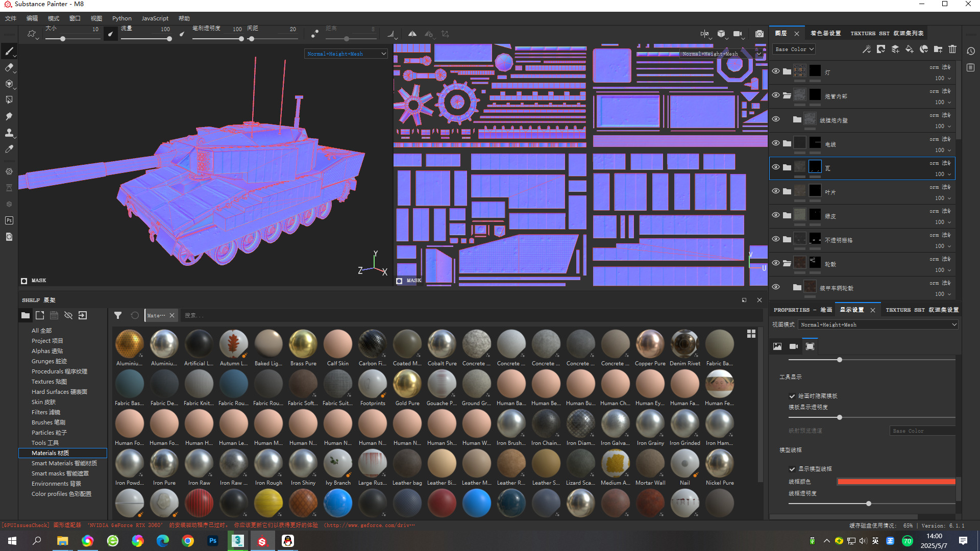
Task: Select the Polygon Fill tool
Action: 9,100
